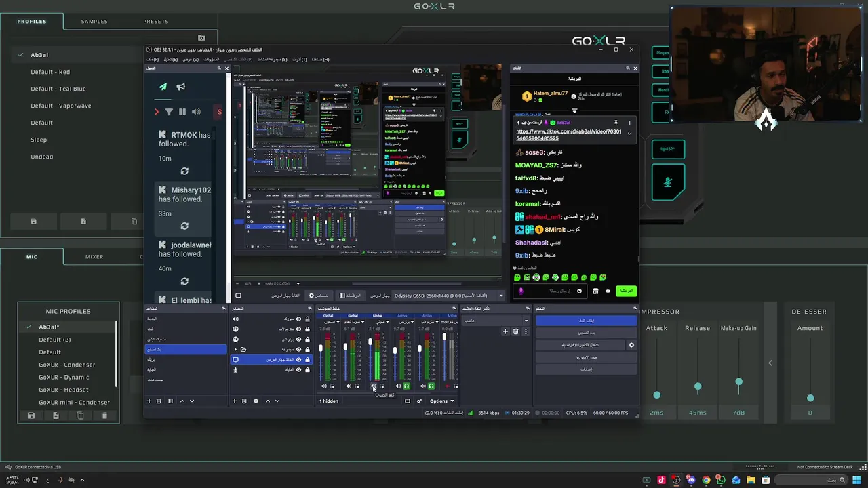Open source properties gear in sources toolbar

click(256, 401)
